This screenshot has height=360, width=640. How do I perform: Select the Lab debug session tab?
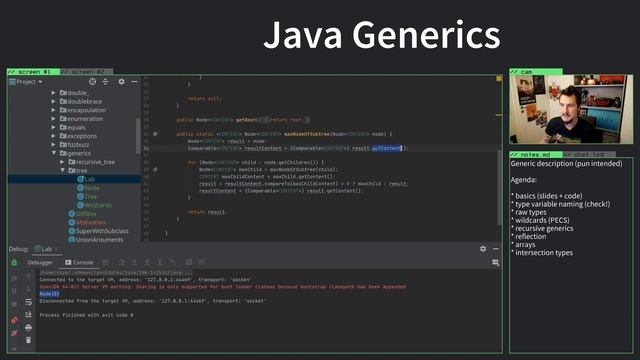point(46,249)
